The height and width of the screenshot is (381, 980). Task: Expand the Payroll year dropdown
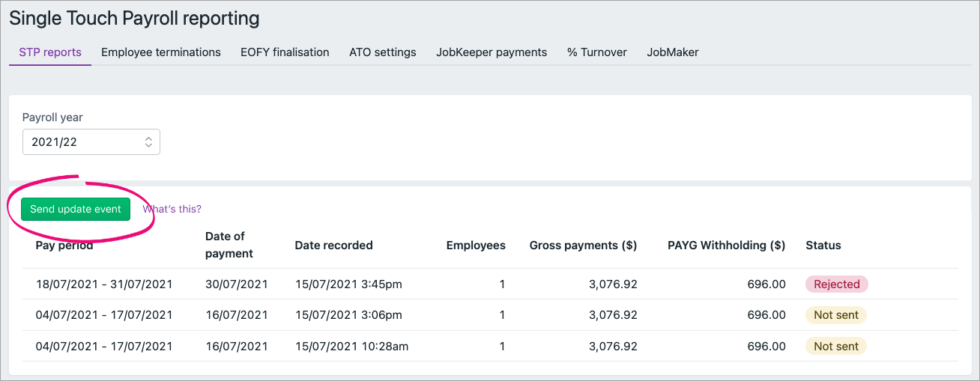point(91,142)
